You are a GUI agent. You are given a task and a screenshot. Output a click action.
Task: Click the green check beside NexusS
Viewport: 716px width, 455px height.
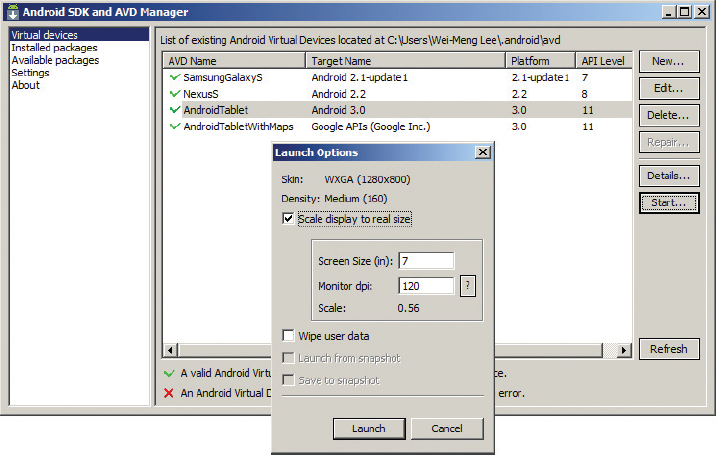(x=174, y=94)
